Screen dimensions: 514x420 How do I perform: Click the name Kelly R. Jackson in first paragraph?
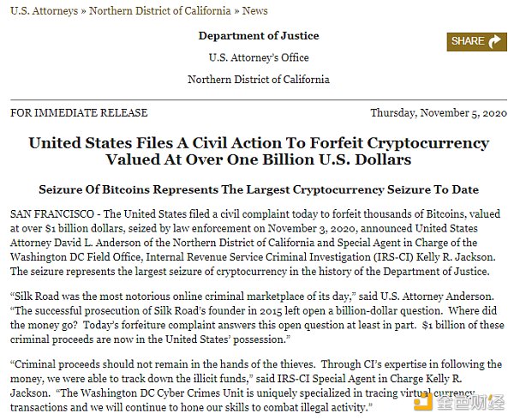coord(456,257)
